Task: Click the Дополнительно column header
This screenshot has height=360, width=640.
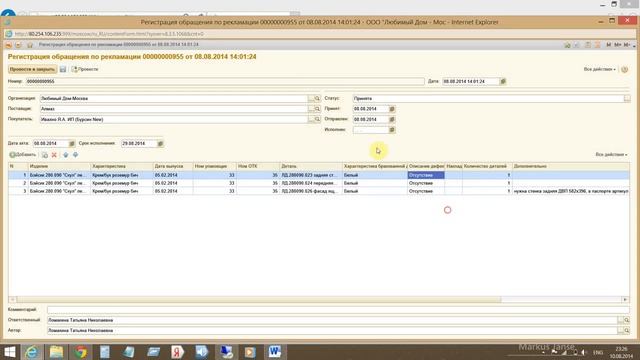Action: tap(571, 166)
